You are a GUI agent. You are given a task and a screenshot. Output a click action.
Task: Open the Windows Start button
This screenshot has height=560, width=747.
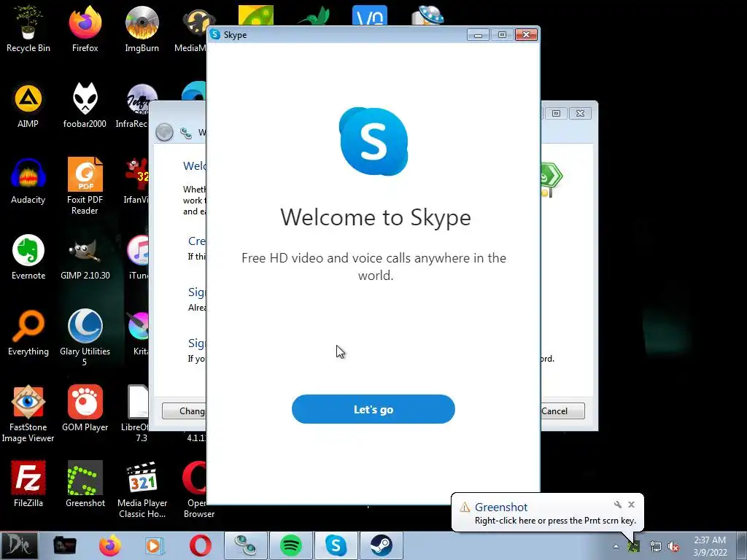19,545
